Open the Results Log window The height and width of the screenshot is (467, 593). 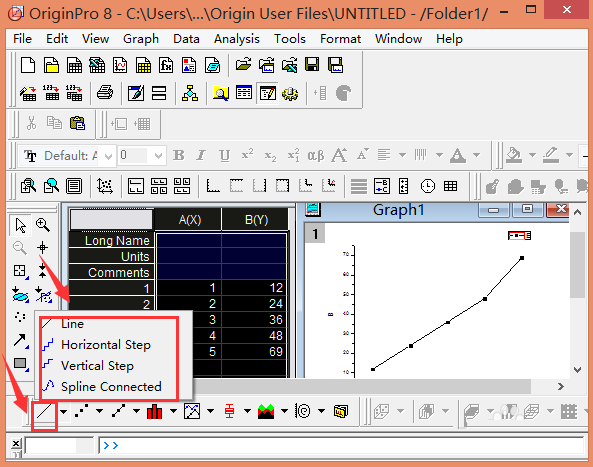tap(244, 93)
